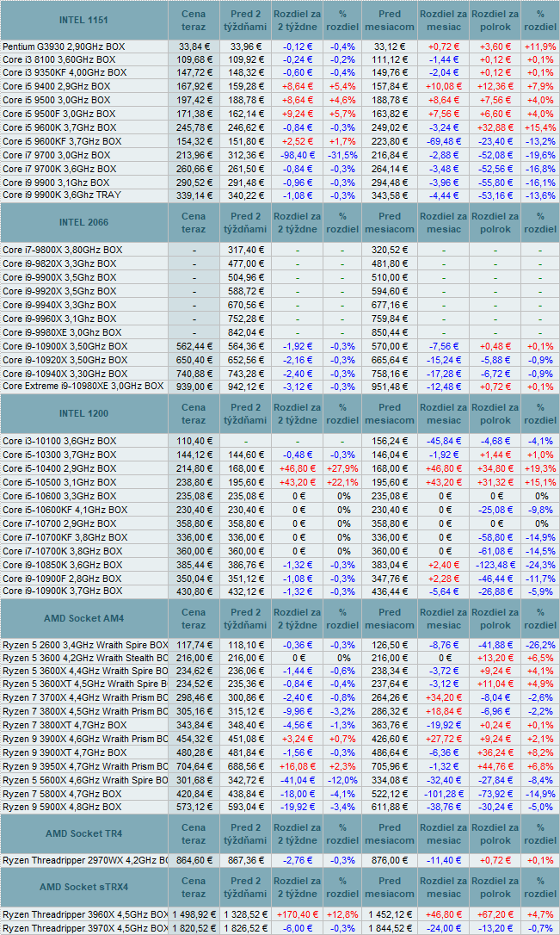The width and height of the screenshot is (560, 935).
Task: Click the +15,4% half-year change for Core i5 9600K
Action: point(540,127)
